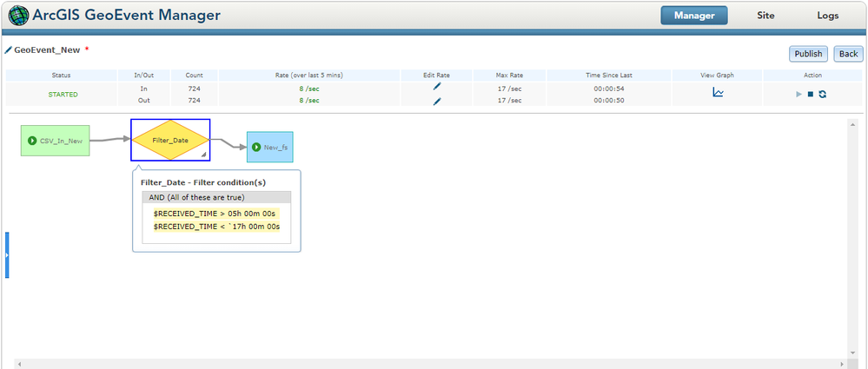Click the Max Rate column header
This screenshot has height=369, width=868.
509,76
